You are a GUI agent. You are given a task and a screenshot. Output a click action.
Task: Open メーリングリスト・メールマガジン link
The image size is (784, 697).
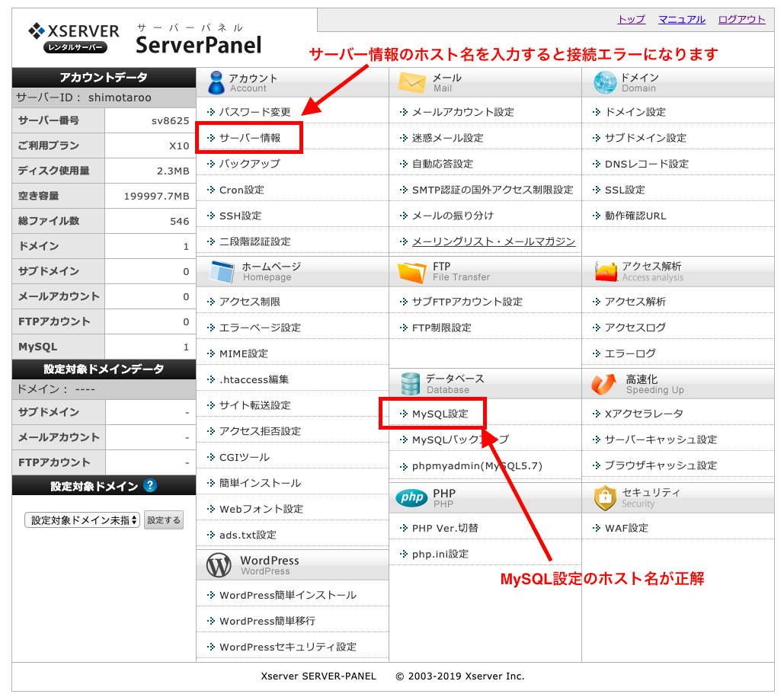coord(494,241)
